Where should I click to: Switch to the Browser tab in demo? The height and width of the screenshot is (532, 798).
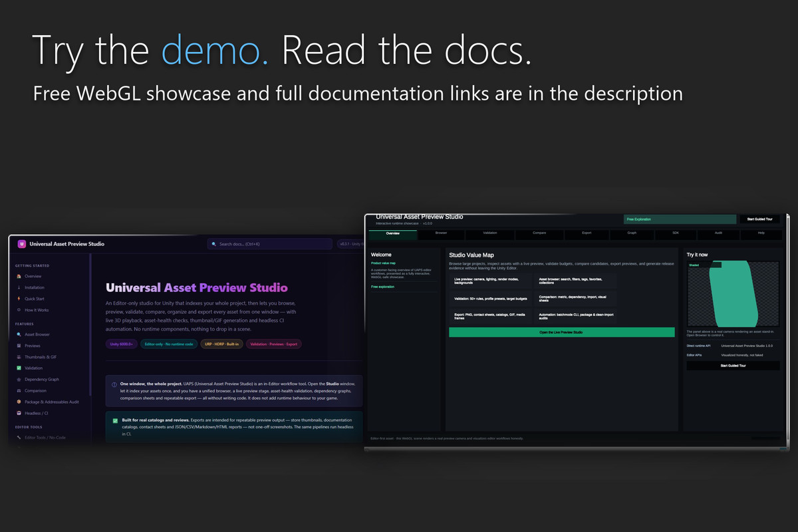tap(442, 233)
